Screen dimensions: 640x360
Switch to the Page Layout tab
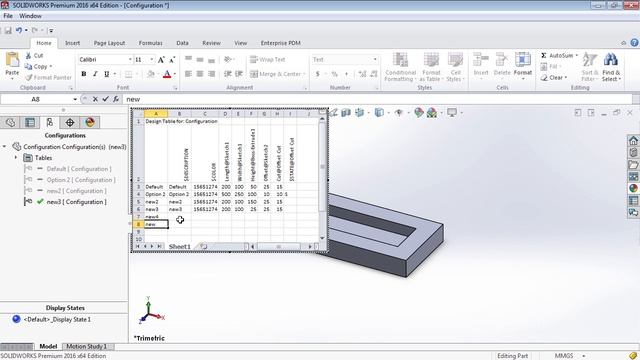coord(109,43)
